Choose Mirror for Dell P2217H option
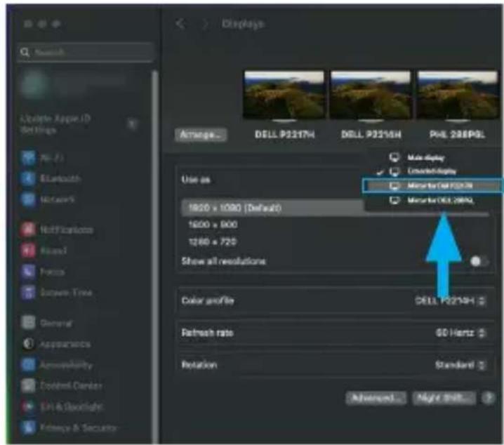This screenshot has width=504, height=445. [432, 186]
